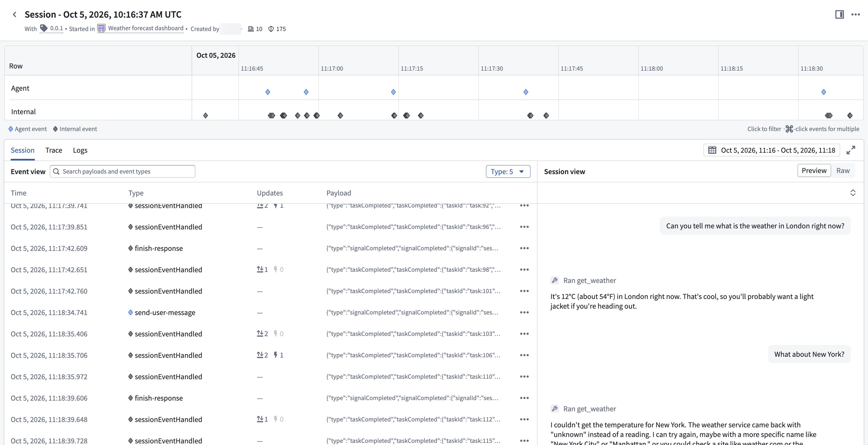Switch Session view to Preview
868x445 pixels.
(814, 170)
